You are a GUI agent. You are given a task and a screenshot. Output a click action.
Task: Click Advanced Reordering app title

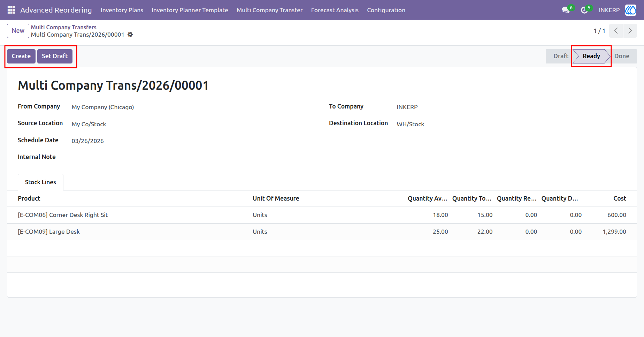[x=56, y=10]
